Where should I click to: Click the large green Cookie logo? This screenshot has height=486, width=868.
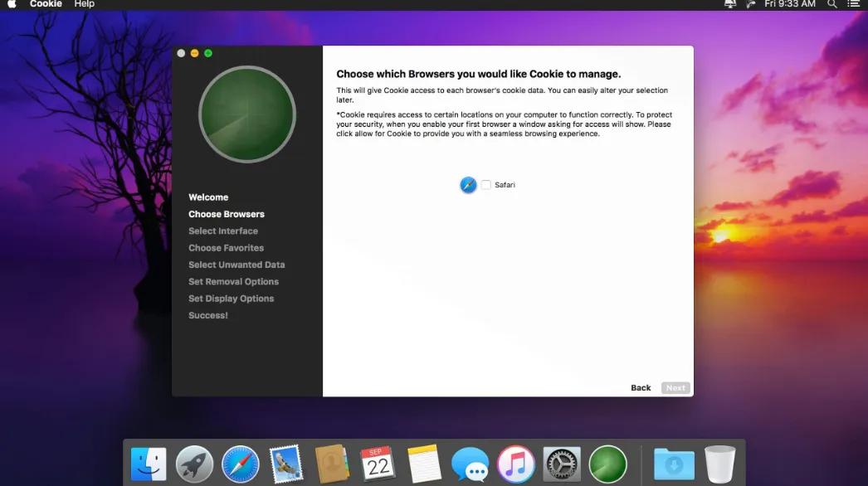coord(247,114)
